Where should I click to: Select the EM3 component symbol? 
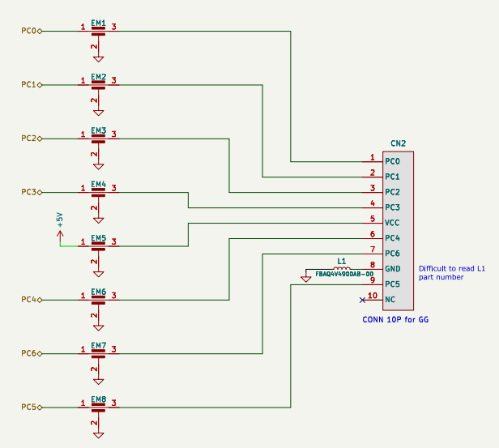[x=98, y=138]
